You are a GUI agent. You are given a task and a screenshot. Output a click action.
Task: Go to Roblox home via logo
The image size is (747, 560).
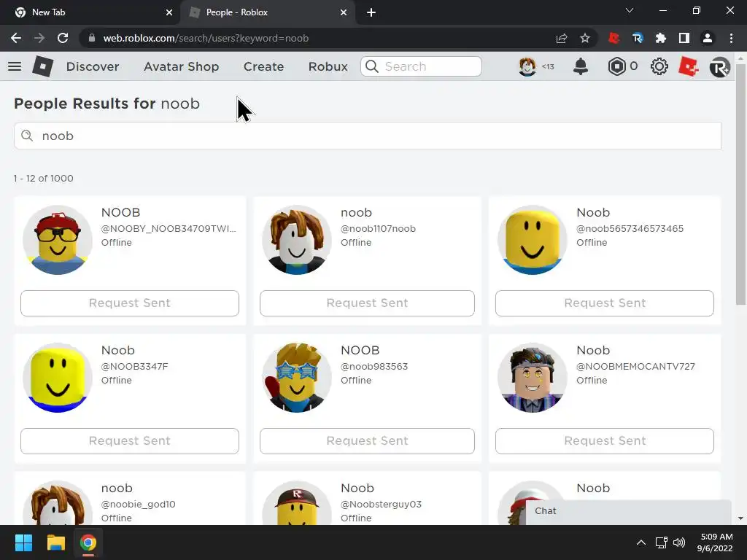click(42, 66)
